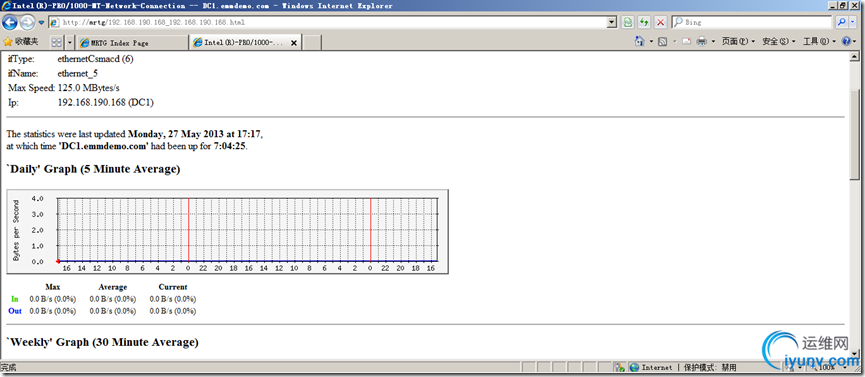The width and height of the screenshot is (865, 377).
Task: Open the recent pages dropdown beside Forward
Action: click(41, 23)
